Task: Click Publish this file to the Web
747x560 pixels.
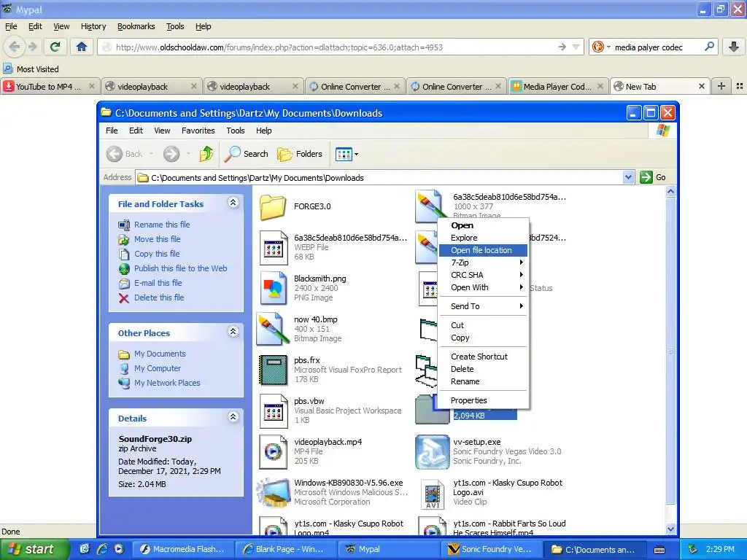Action: point(181,268)
